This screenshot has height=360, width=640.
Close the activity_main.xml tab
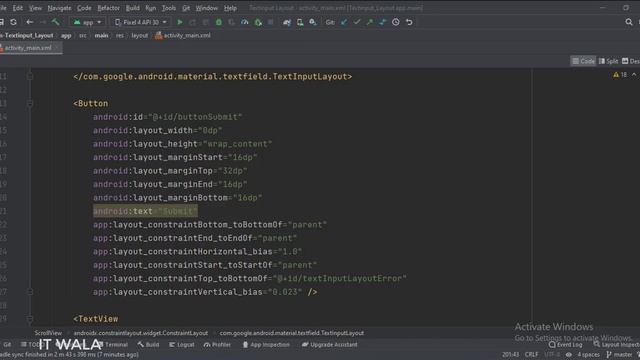pos(57,48)
